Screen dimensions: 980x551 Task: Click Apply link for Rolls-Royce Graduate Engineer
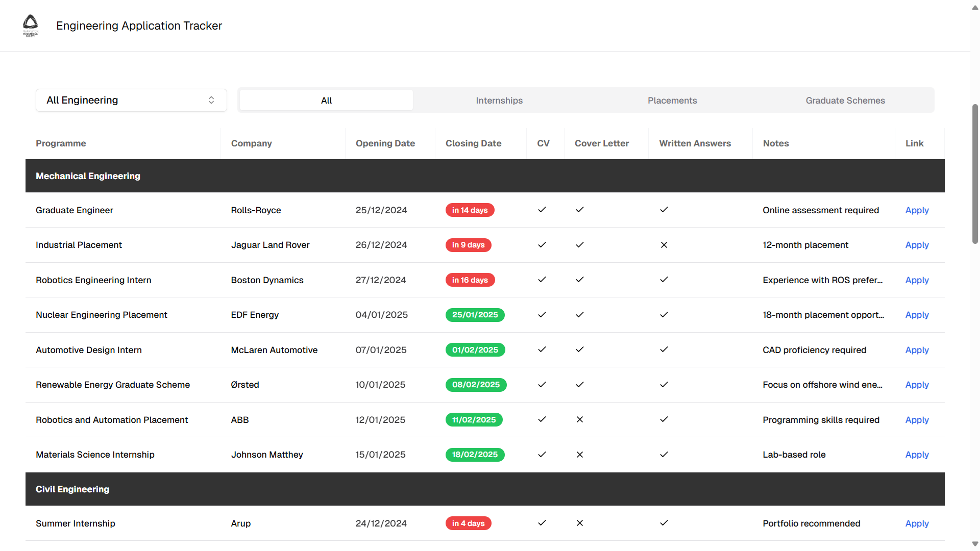(917, 210)
